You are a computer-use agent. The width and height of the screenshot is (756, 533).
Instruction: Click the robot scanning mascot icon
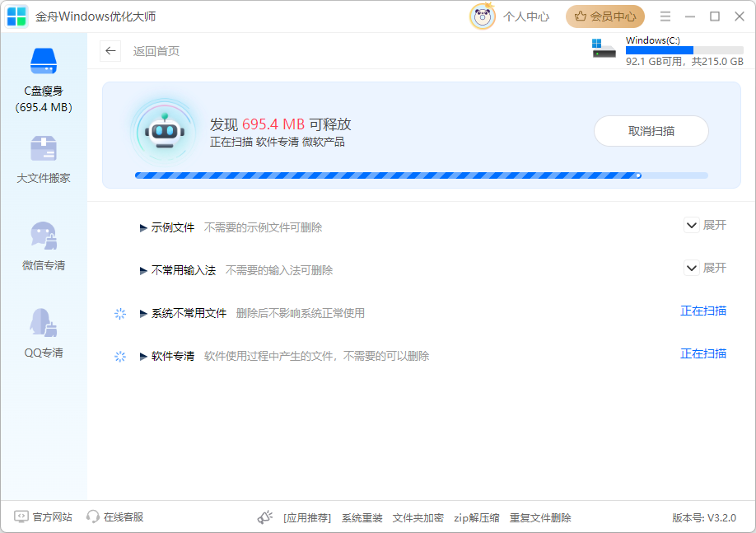click(x=163, y=130)
